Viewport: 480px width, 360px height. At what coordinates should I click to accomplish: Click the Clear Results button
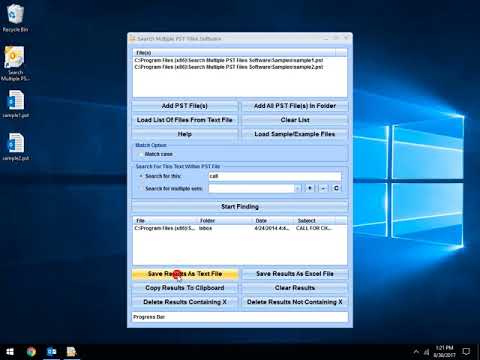coord(295,288)
